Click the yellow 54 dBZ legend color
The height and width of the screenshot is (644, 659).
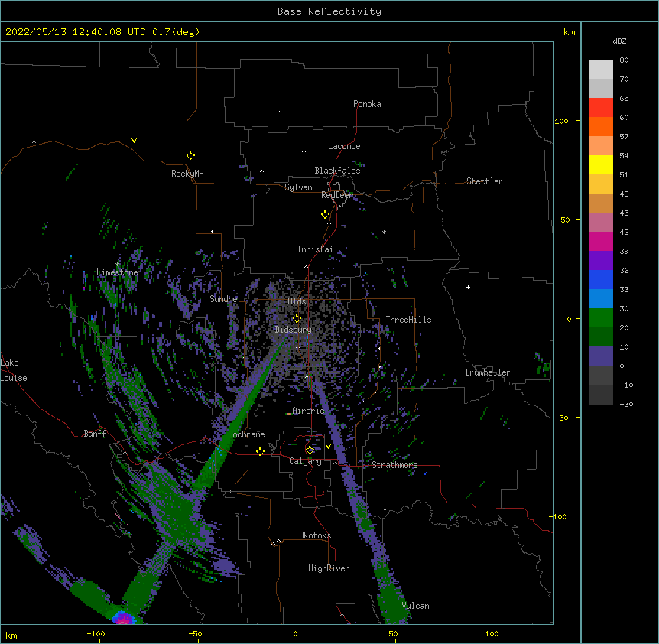[x=601, y=164]
